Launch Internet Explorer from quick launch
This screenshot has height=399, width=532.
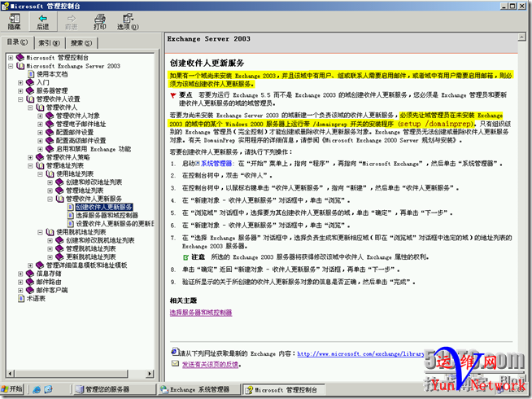point(37,389)
